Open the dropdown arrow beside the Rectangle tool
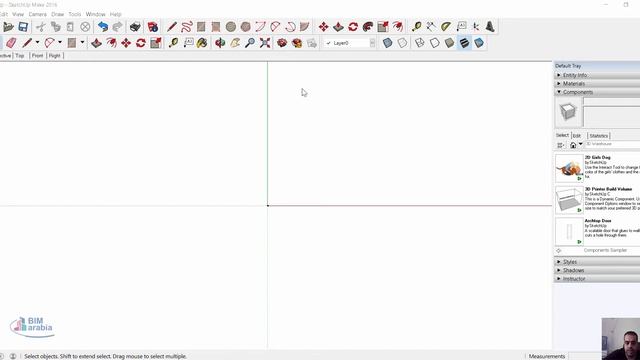Screen dimensions: 640x360 tap(82, 42)
